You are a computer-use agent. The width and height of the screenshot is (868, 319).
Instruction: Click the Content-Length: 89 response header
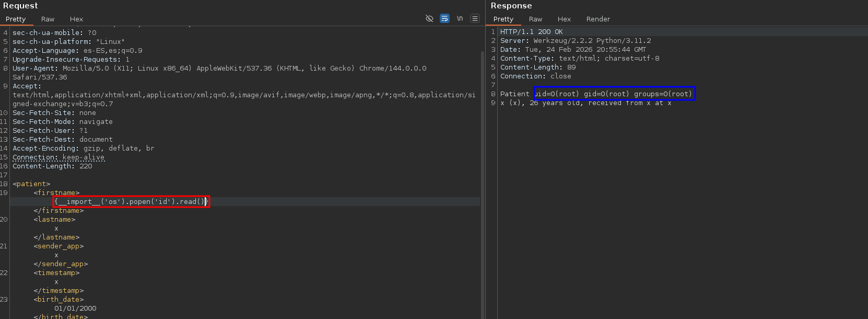click(538, 67)
